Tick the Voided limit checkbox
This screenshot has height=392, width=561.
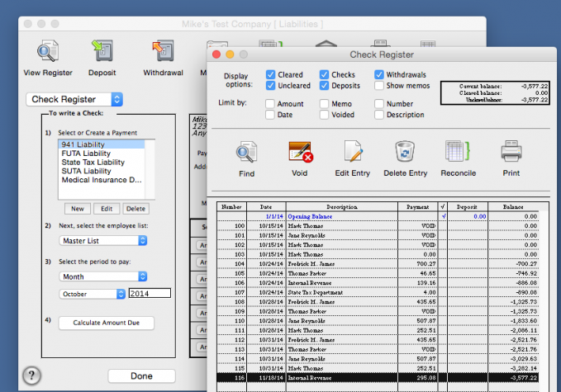(325, 115)
